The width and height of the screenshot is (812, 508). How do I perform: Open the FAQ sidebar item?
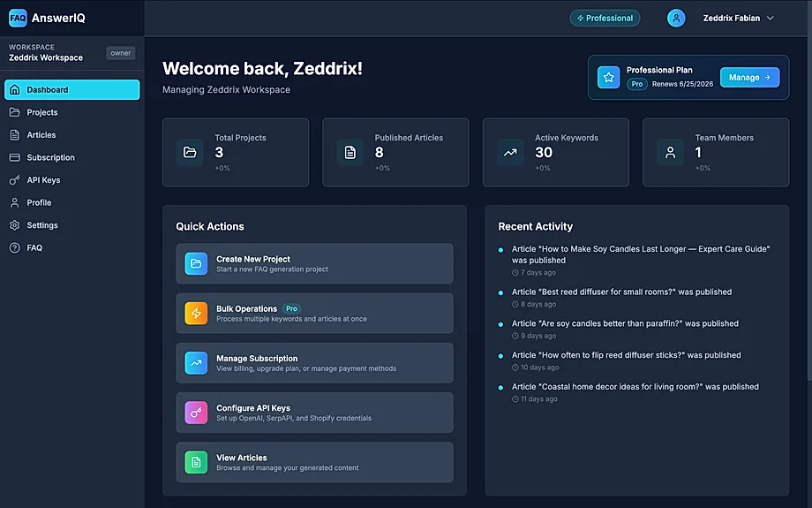pos(72,247)
